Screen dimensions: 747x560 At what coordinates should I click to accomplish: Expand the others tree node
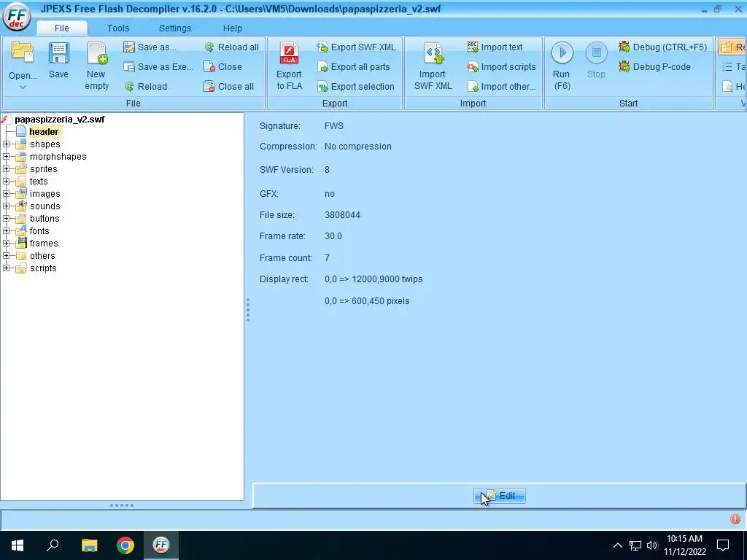(6, 255)
